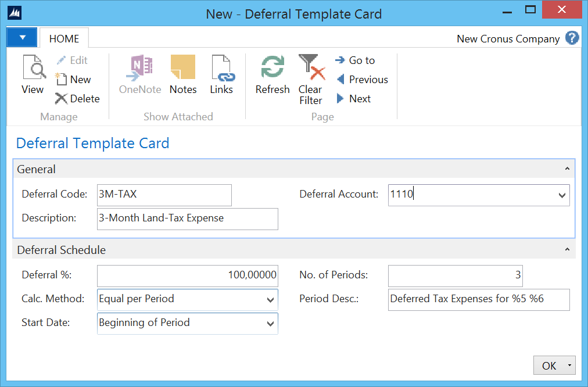
Task: Collapse the General FastTab
Action: [568, 169]
